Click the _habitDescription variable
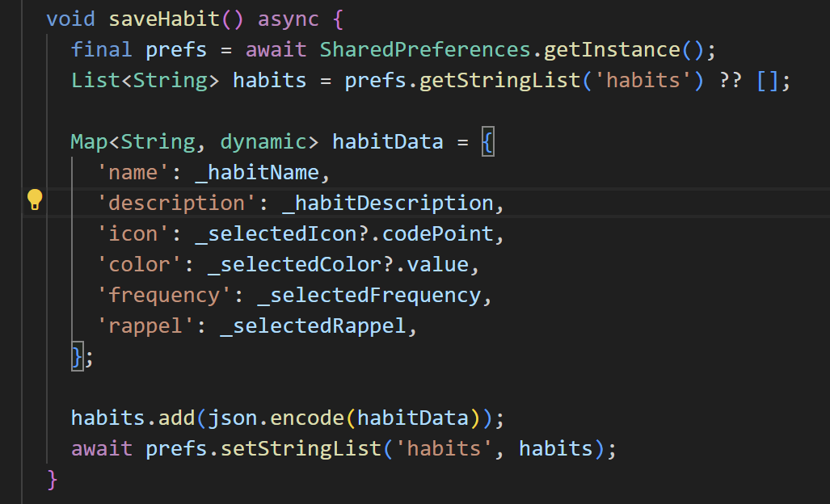 tap(388, 204)
